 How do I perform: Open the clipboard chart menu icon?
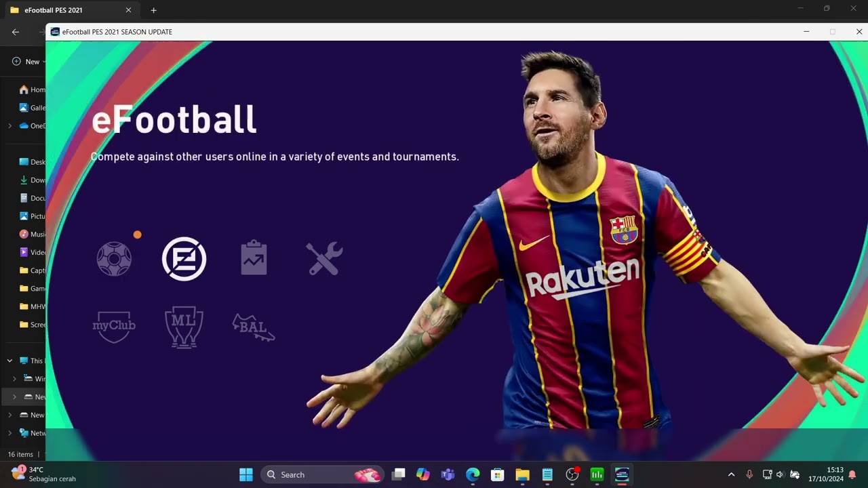[254, 258]
